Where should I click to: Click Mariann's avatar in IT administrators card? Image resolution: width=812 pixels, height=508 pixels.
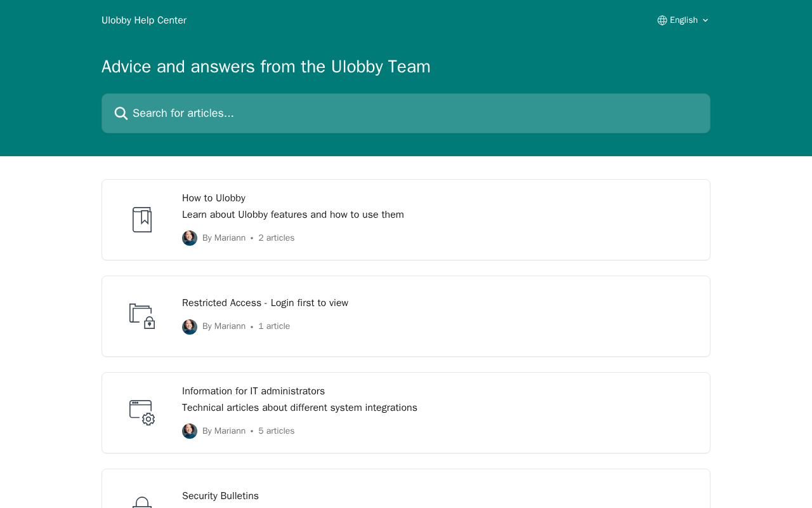190,431
